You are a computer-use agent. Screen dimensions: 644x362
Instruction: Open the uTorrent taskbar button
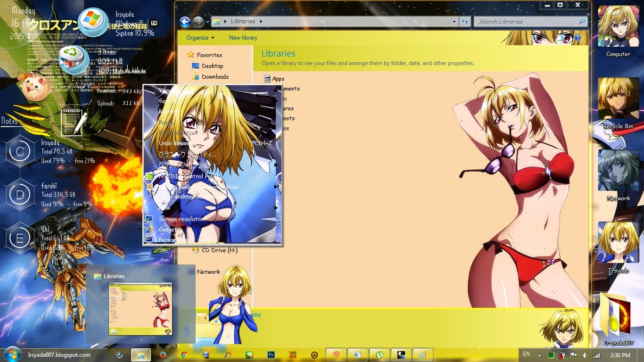[379, 355]
